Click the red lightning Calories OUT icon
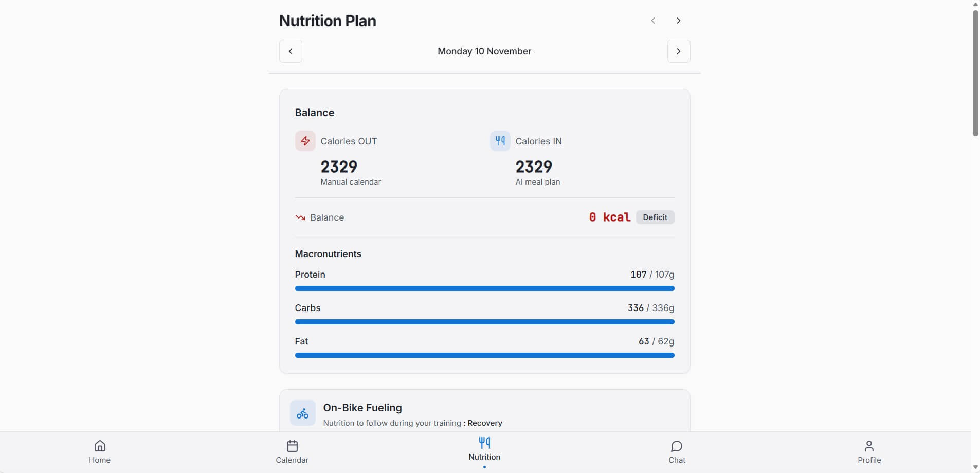This screenshot has width=980, height=473. tap(305, 141)
